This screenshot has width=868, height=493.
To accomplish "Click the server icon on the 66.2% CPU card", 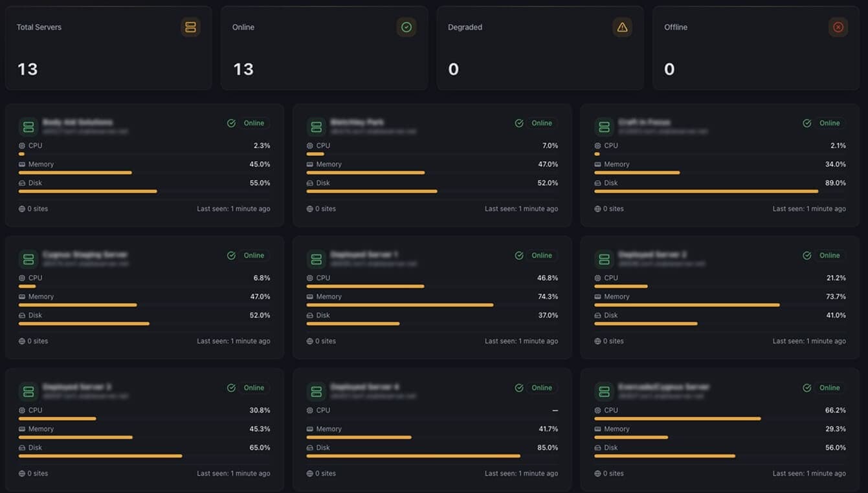I will (604, 391).
